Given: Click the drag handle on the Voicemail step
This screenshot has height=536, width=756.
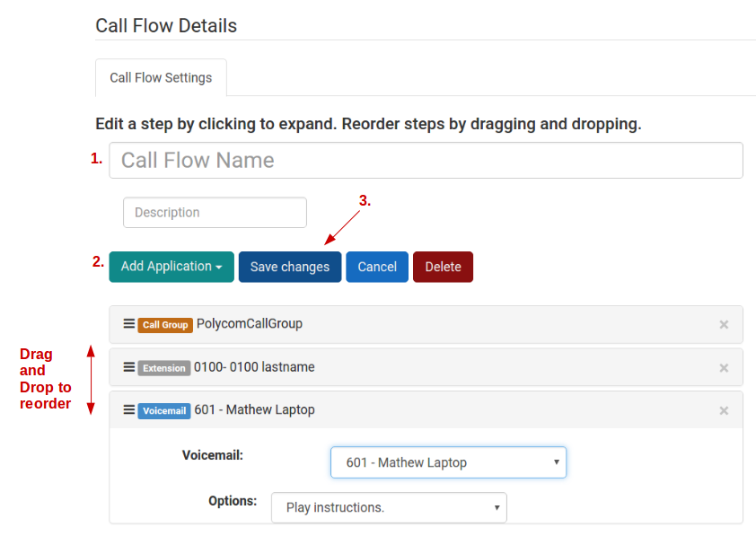Looking at the screenshot, I should click(127, 409).
